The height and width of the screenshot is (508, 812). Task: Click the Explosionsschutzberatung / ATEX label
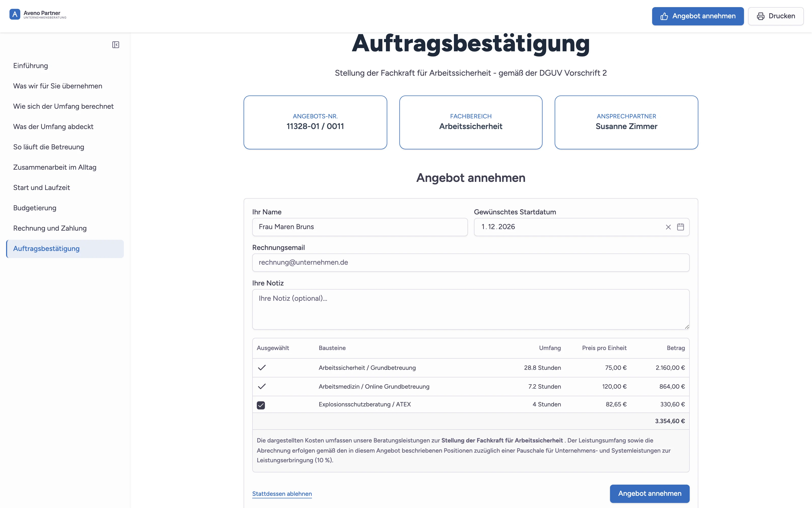pos(364,405)
